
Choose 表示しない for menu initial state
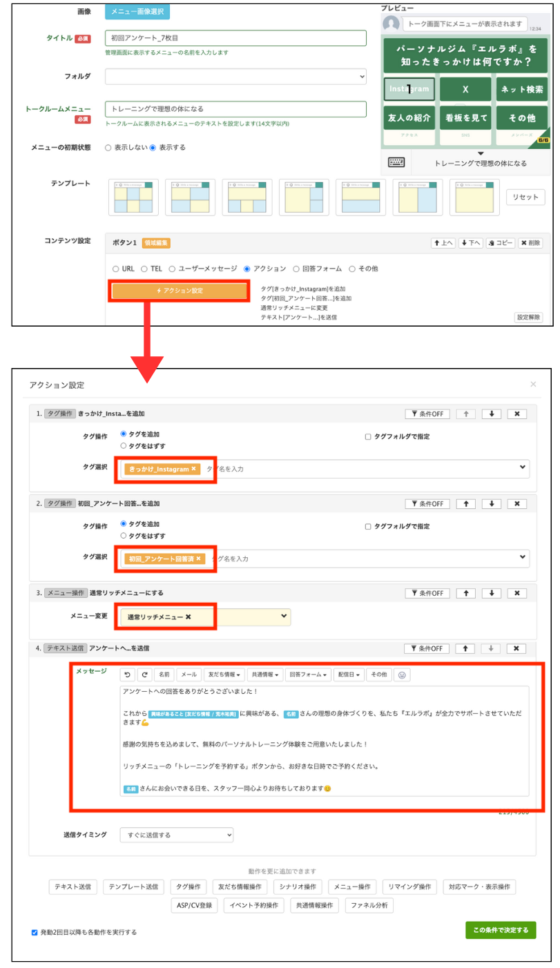[x=108, y=147]
